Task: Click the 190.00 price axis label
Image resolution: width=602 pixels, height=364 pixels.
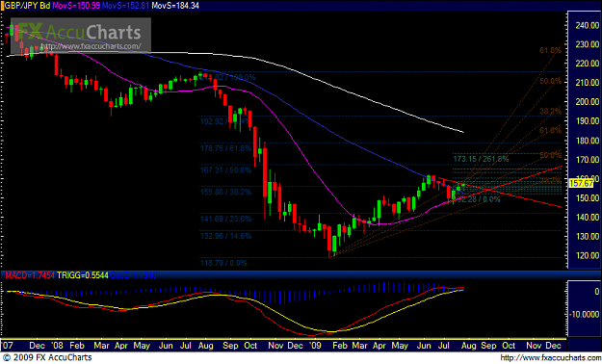Action: coord(588,121)
